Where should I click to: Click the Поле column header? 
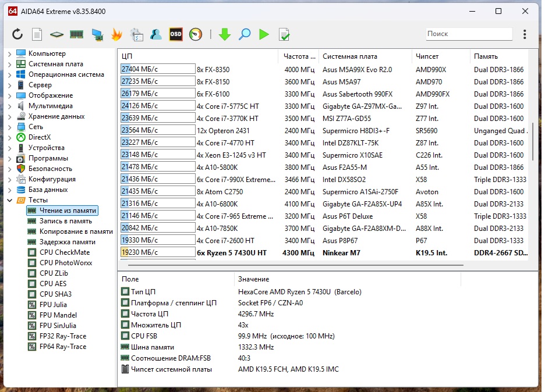point(176,279)
